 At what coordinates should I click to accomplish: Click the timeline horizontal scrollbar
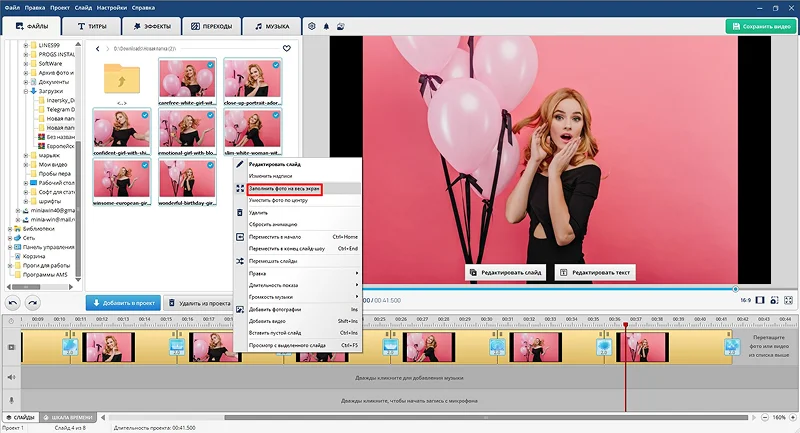pos(487,417)
